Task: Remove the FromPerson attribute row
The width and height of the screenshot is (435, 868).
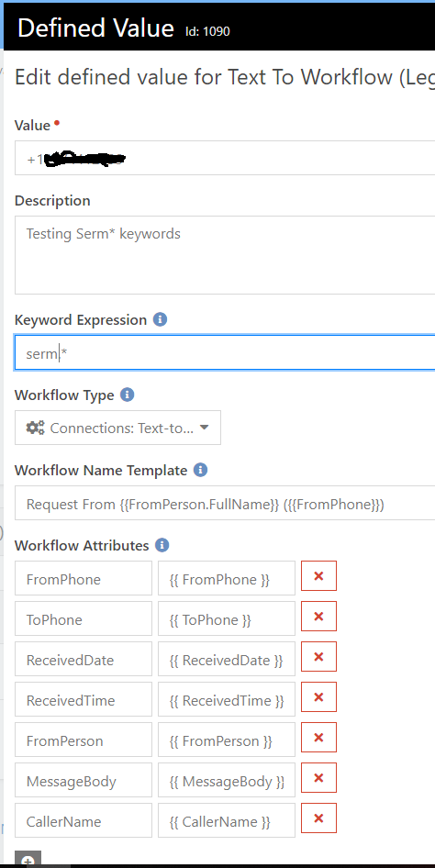Action: pyautogui.click(x=318, y=738)
